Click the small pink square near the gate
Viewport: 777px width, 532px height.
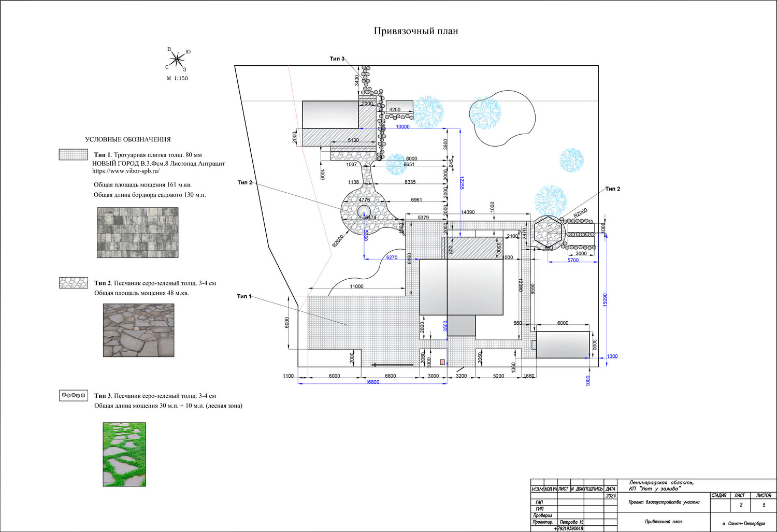(442, 362)
